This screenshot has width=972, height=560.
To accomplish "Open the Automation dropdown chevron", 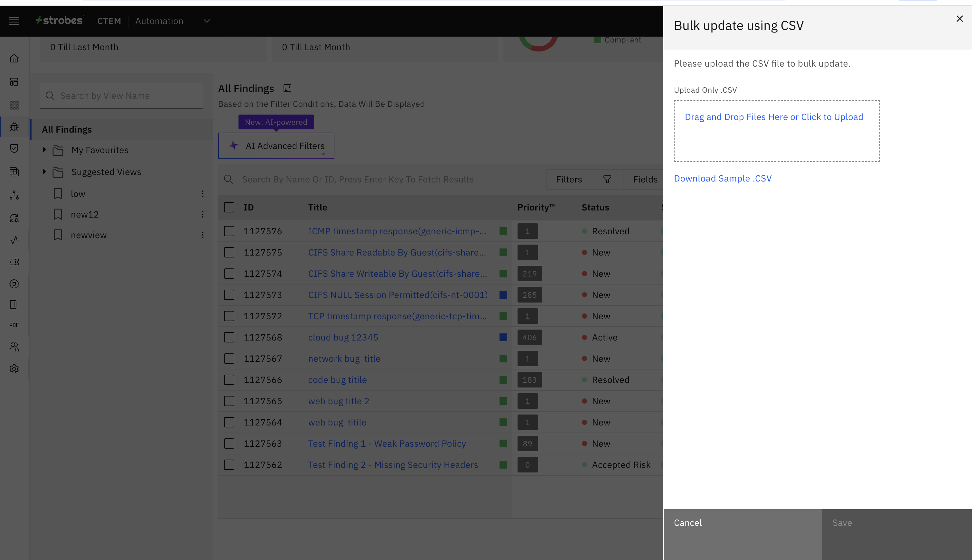I will (207, 21).
